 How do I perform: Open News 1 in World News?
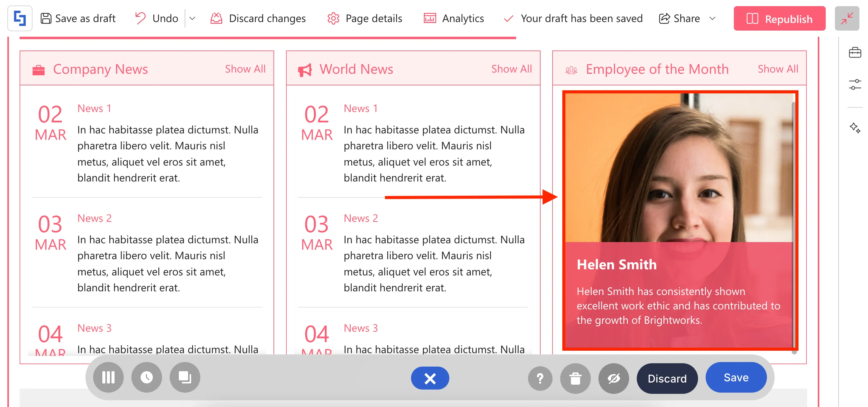click(360, 108)
